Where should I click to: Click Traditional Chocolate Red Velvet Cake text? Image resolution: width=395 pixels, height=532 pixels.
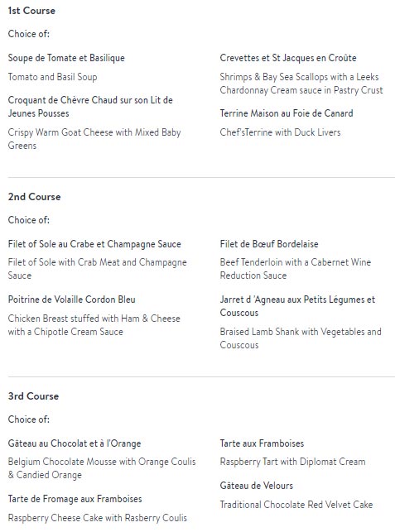(x=296, y=505)
